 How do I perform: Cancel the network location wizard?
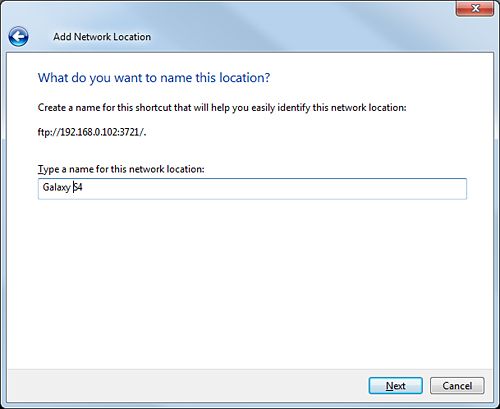click(457, 386)
